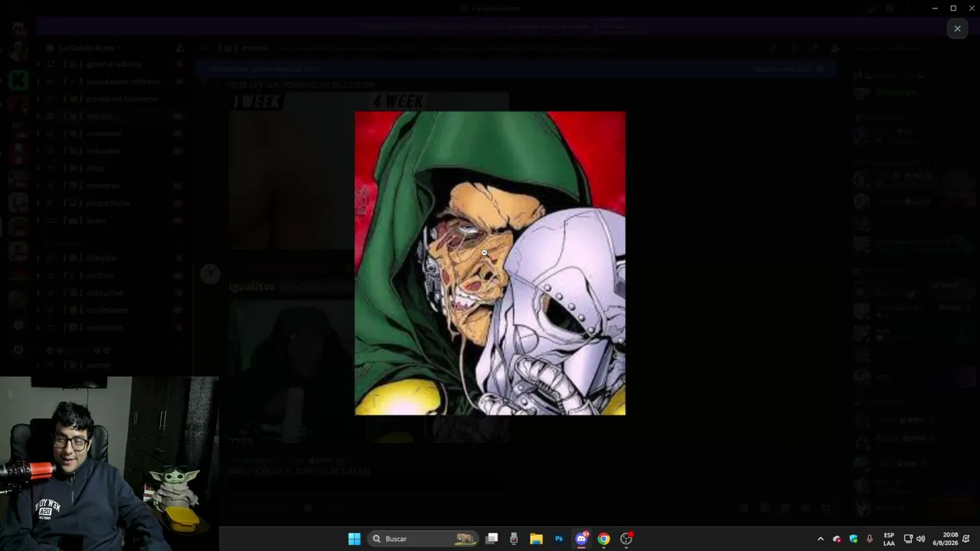Switch the ESP LAA keyboard language
Screen dimensions: 980x551
click(x=889, y=539)
